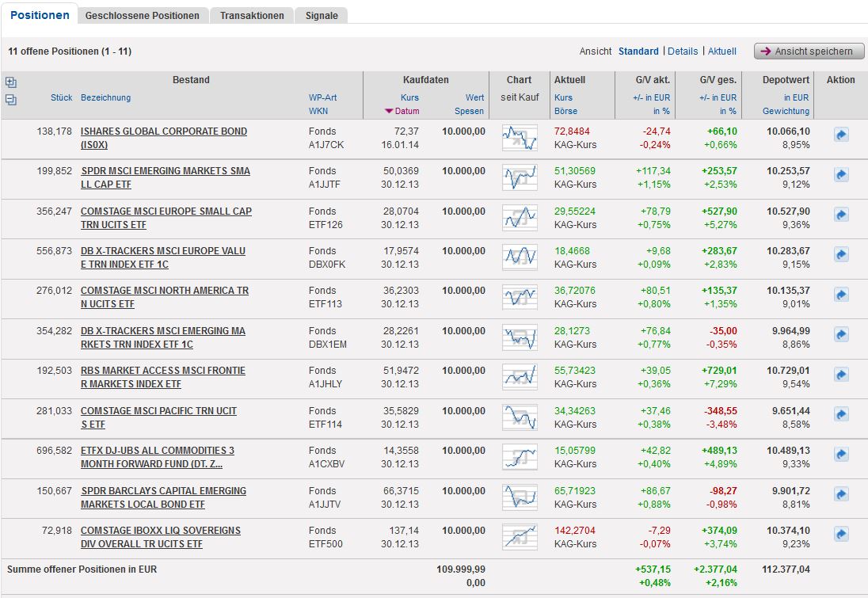Select the Signale tab
Image resolution: width=868 pixels, height=598 pixels.
[x=322, y=16]
